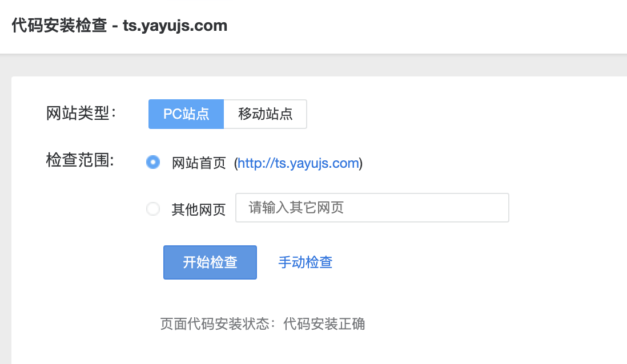Viewport: 627px width, 364px height.
Task: Click the 代码安装检查 page title text
Action: (59, 26)
